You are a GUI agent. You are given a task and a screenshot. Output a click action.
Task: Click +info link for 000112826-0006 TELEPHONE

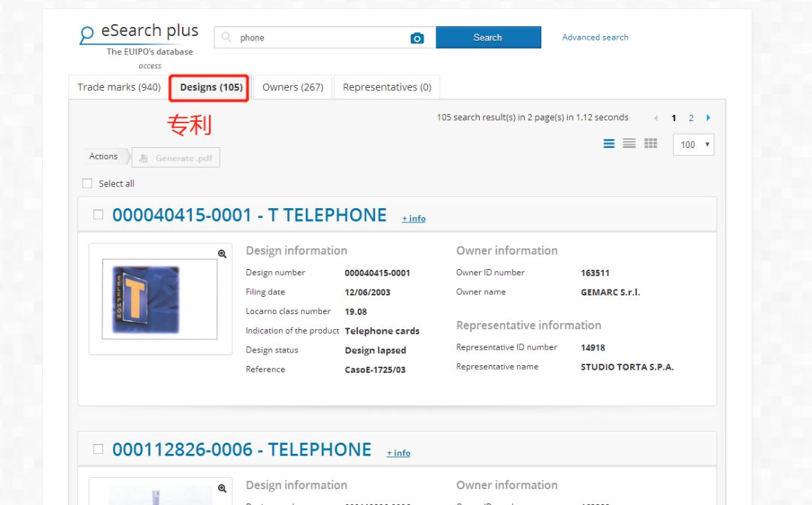398,452
